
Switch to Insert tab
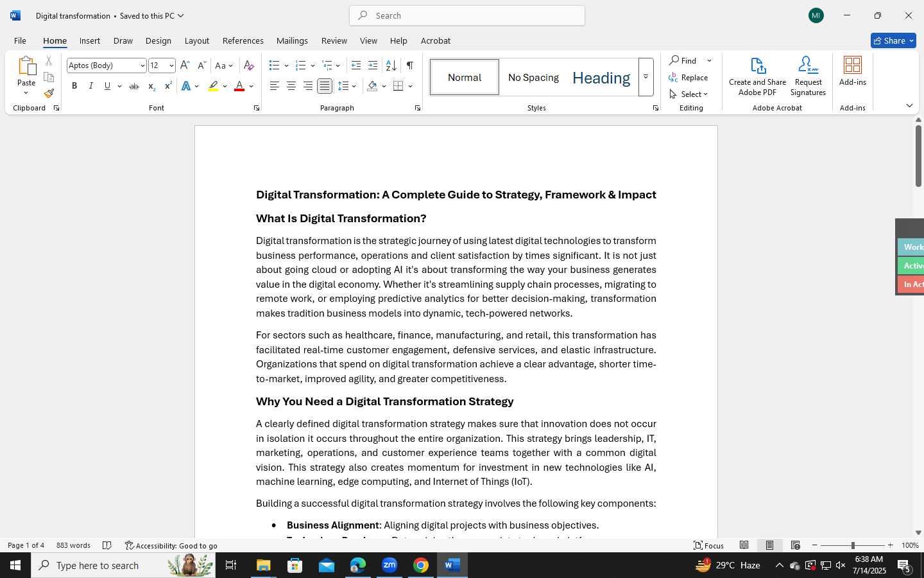coord(90,40)
